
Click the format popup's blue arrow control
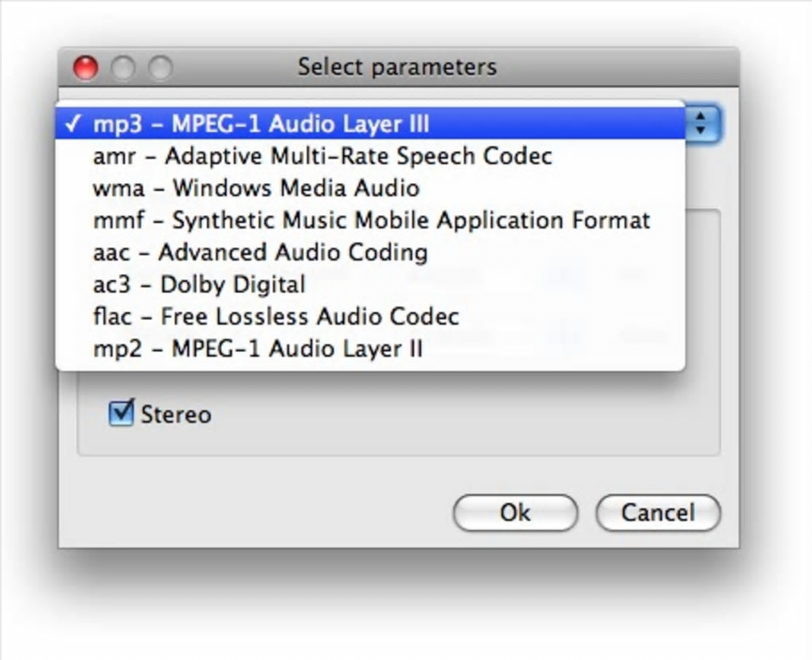click(701, 123)
